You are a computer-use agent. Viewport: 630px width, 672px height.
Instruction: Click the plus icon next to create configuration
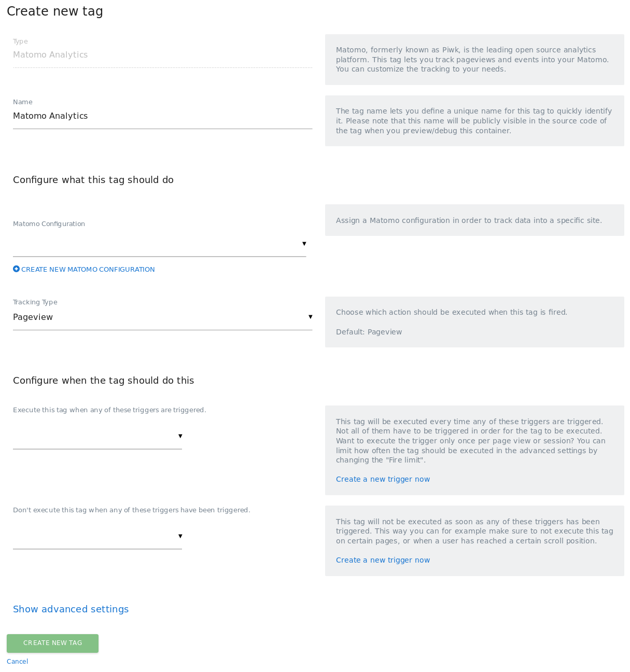(16, 269)
